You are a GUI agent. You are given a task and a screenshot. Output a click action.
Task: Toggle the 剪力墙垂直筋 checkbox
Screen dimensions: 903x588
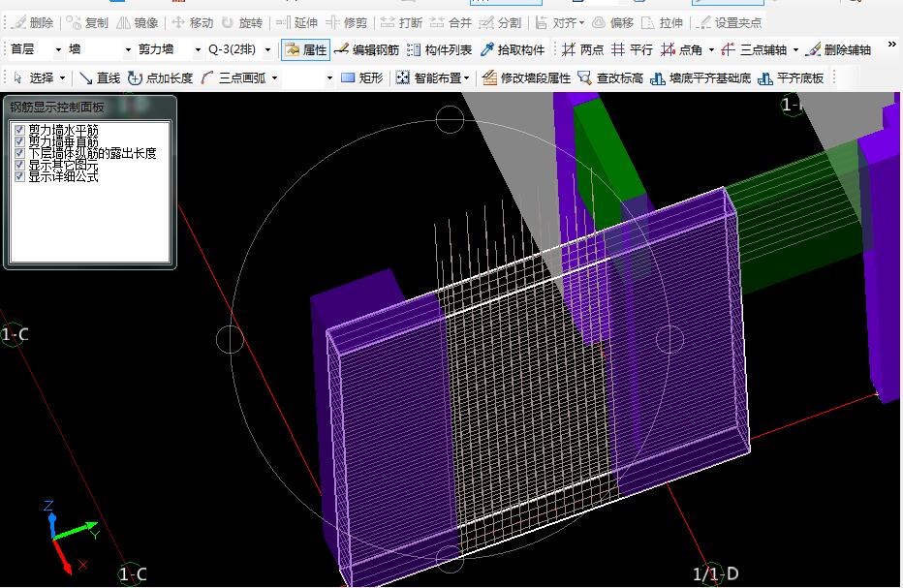click(x=20, y=141)
